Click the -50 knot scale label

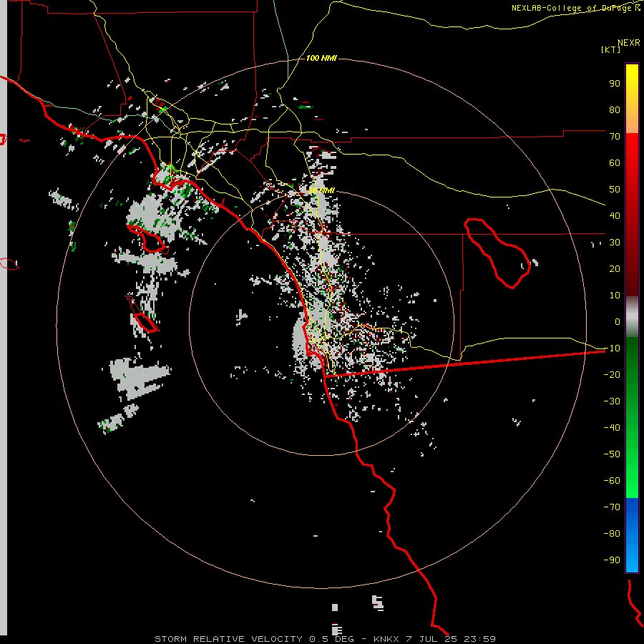(612, 454)
